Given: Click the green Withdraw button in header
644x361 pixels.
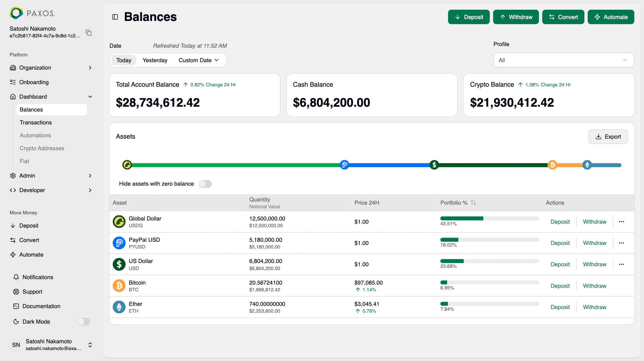Looking at the screenshot, I should point(516,17).
